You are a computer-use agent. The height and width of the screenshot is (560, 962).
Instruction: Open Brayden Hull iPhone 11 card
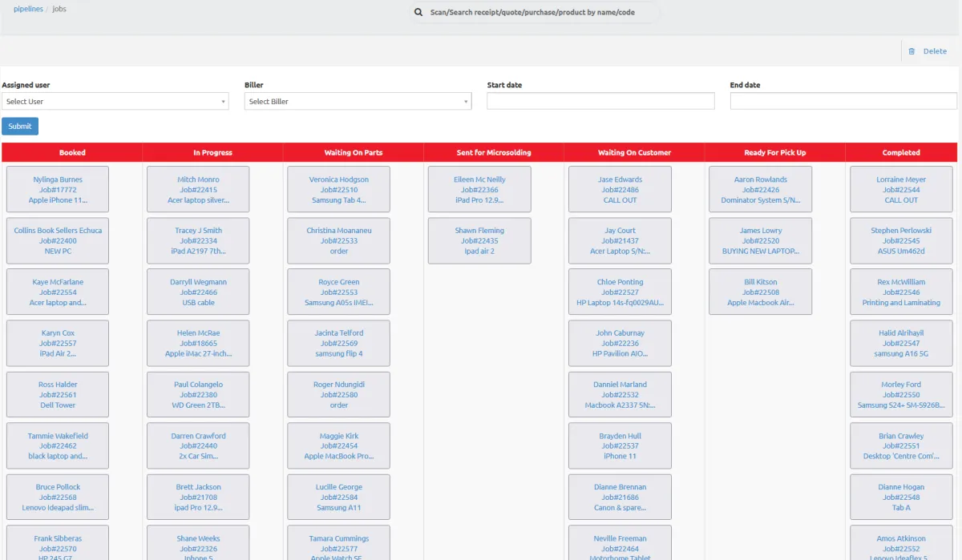[x=620, y=446]
